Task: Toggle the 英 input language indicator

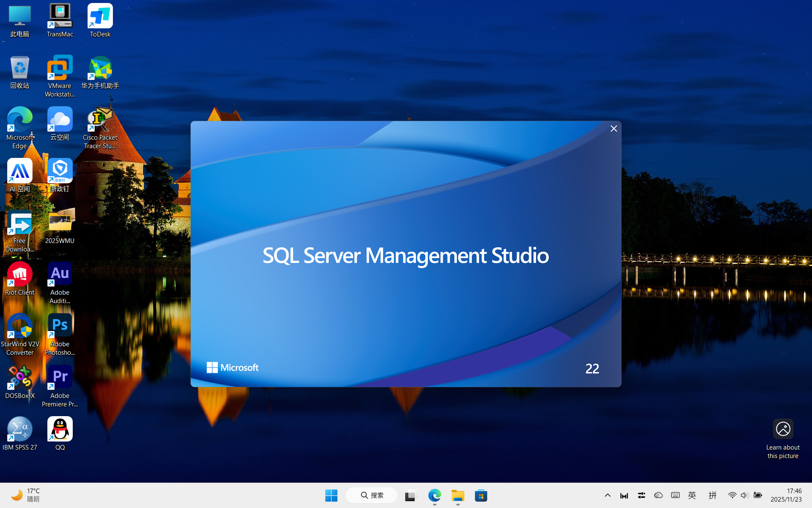Action: [x=692, y=495]
